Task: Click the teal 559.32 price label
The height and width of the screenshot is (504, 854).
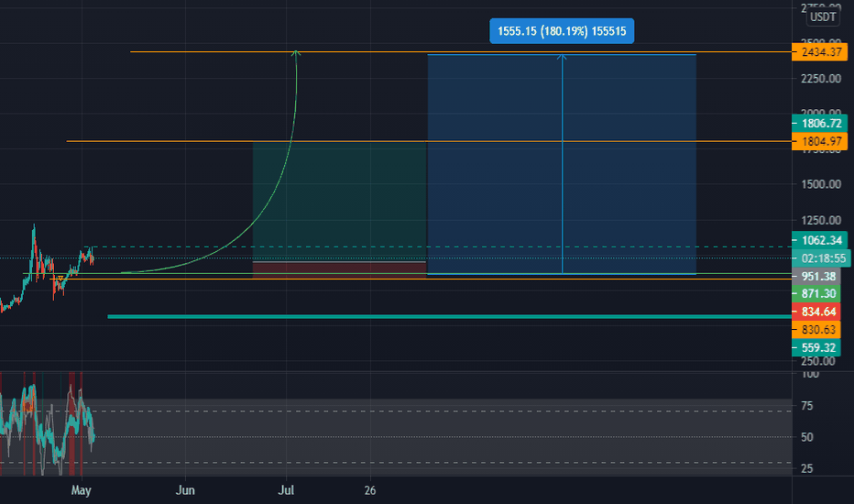Action: pos(816,347)
